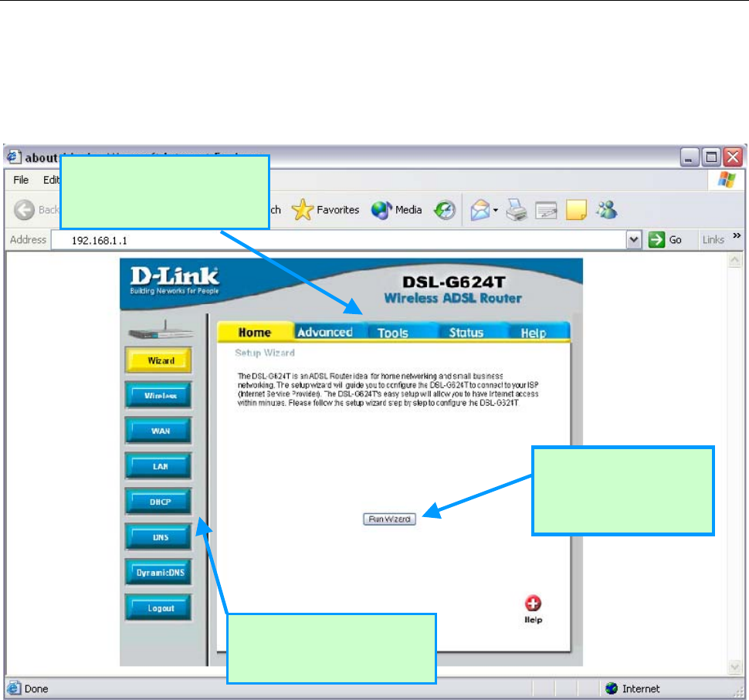Open the Mail envelope icon
This screenshot has height=700, width=749.
coord(480,210)
